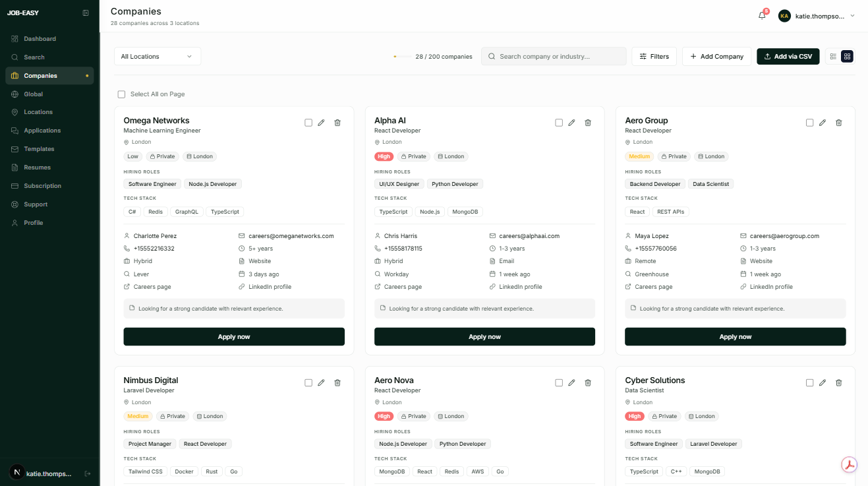Click the search company or industry field
Screen dimensions: 868x486
coord(554,57)
